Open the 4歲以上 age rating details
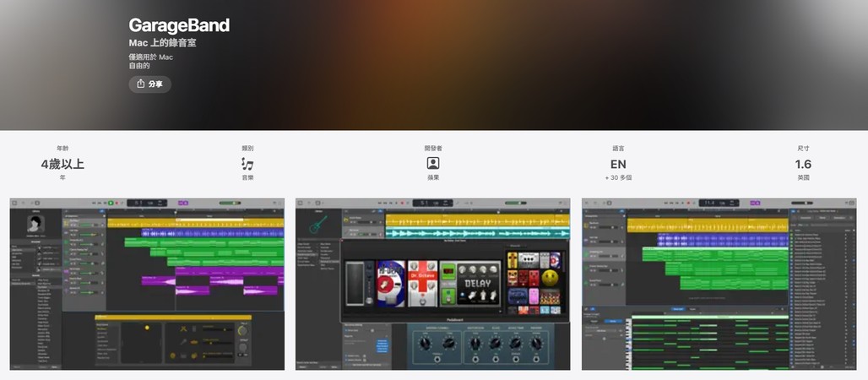This screenshot has height=380, width=868. click(62, 164)
